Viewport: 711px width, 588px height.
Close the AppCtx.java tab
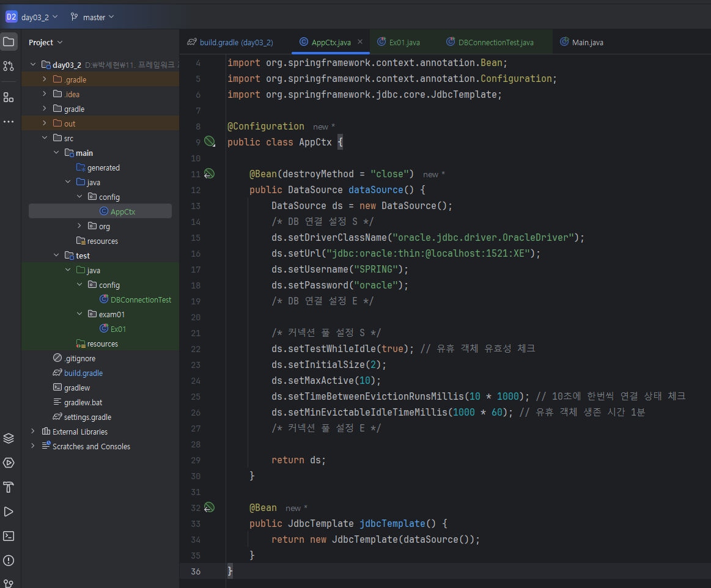point(360,42)
